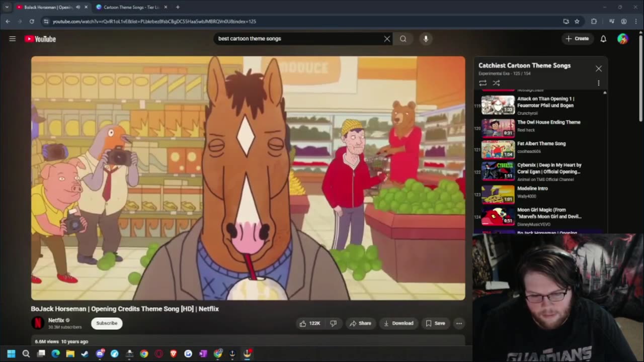Open the YouTube notifications bell
The width and height of the screenshot is (644, 362).
pyautogui.click(x=603, y=39)
